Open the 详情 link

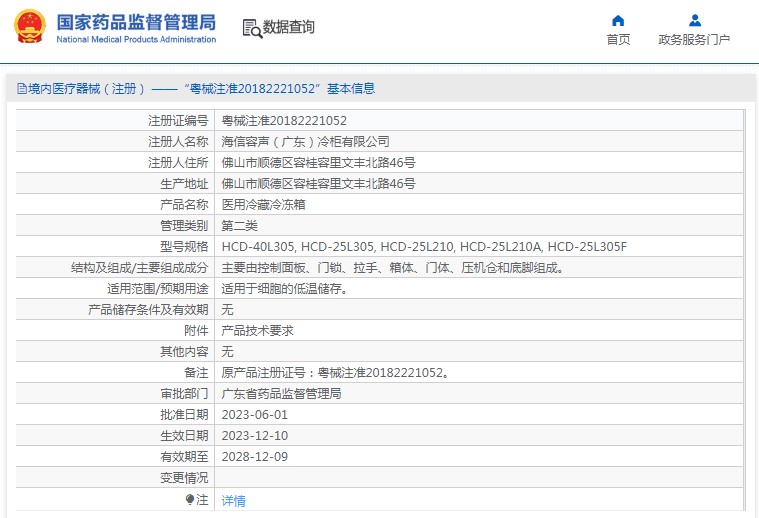tap(233, 501)
